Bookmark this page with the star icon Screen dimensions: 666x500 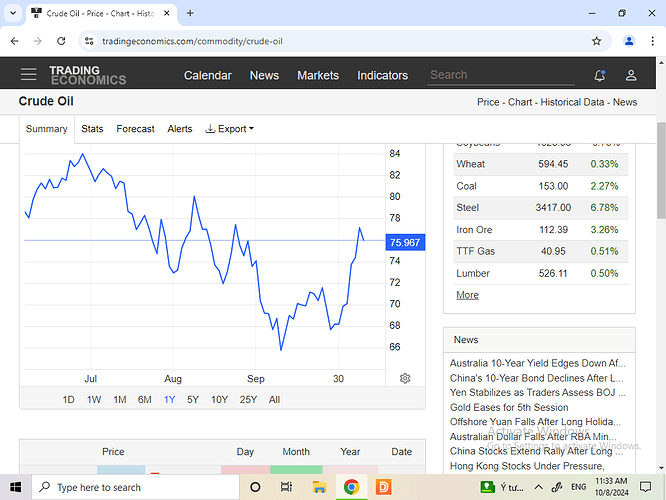tap(596, 41)
